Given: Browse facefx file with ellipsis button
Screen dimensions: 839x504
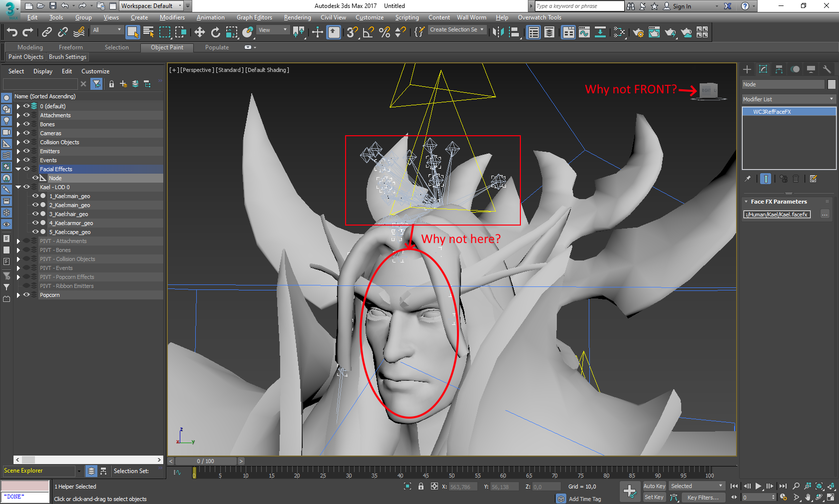Looking at the screenshot, I should pyautogui.click(x=825, y=215).
